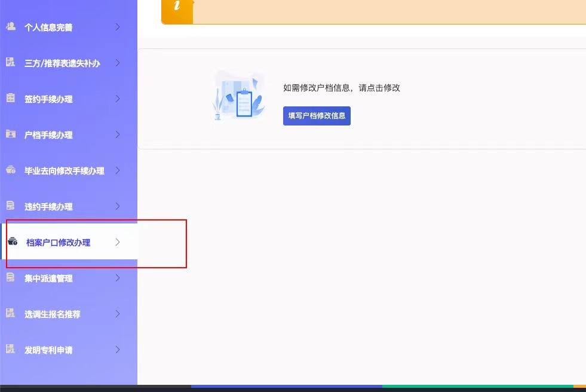Click the 集中派遣管理 sidebar icon
The width and height of the screenshot is (586, 392).
coord(11,278)
